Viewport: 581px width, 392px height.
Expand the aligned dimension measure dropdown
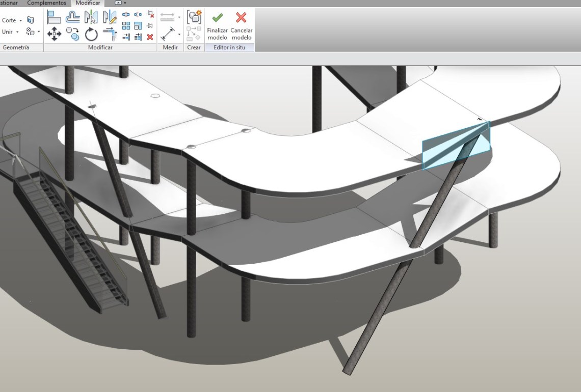pos(179,35)
